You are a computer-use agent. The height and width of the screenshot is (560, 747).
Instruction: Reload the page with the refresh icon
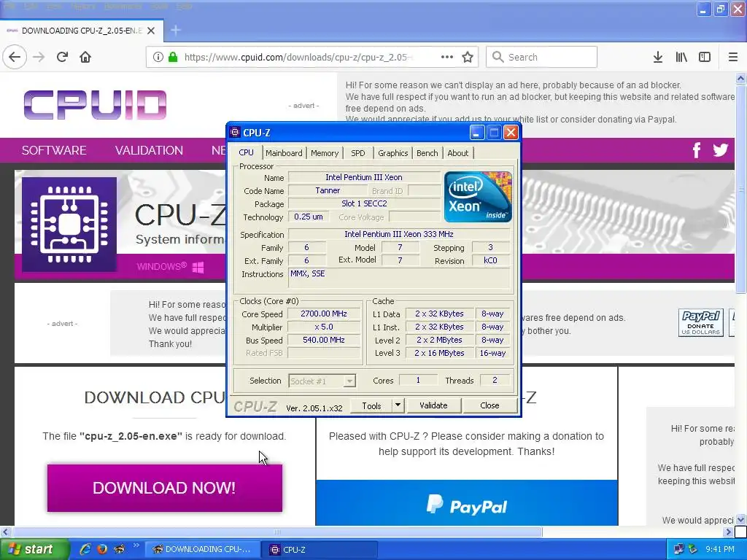62,57
